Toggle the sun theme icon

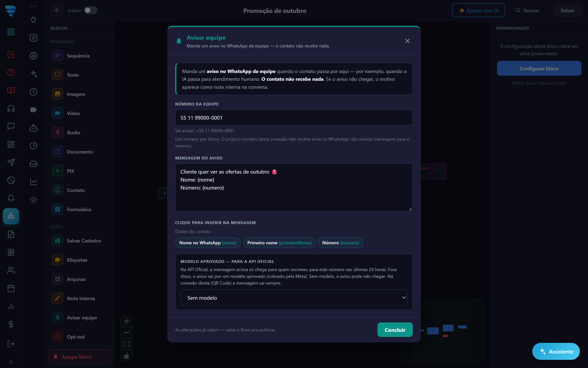(x=33, y=200)
